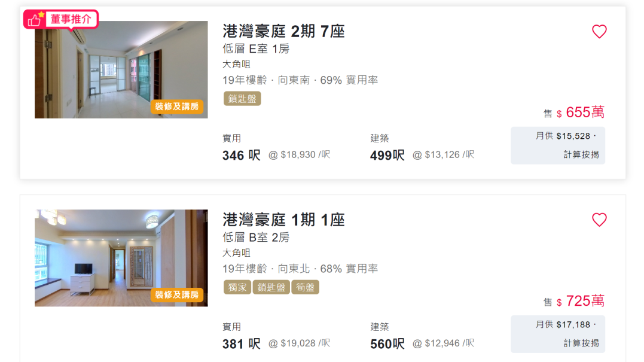This screenshot has width=644, height=362.
Task: Select the 鎖匙盤 tag on second listing
Action: click(x=271, y=287)
